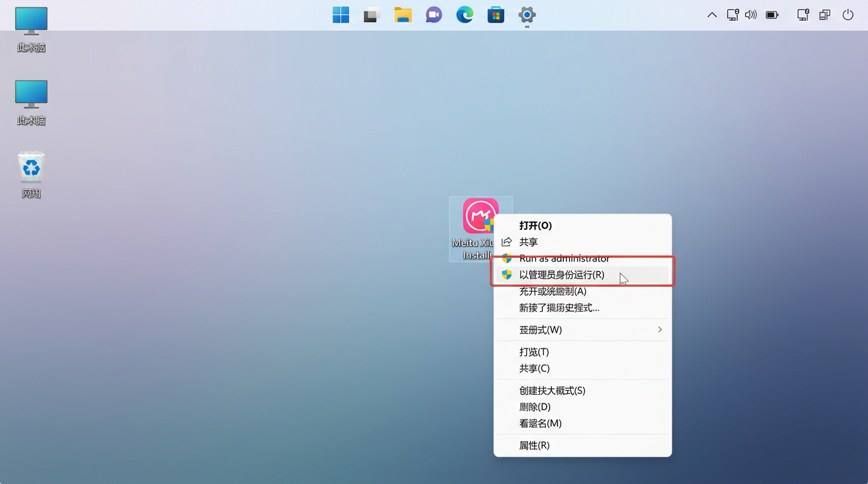The width and height of the screenshot is (868, 484).
Task: Choose 共享(C) in the context menu
Action: 582,368
